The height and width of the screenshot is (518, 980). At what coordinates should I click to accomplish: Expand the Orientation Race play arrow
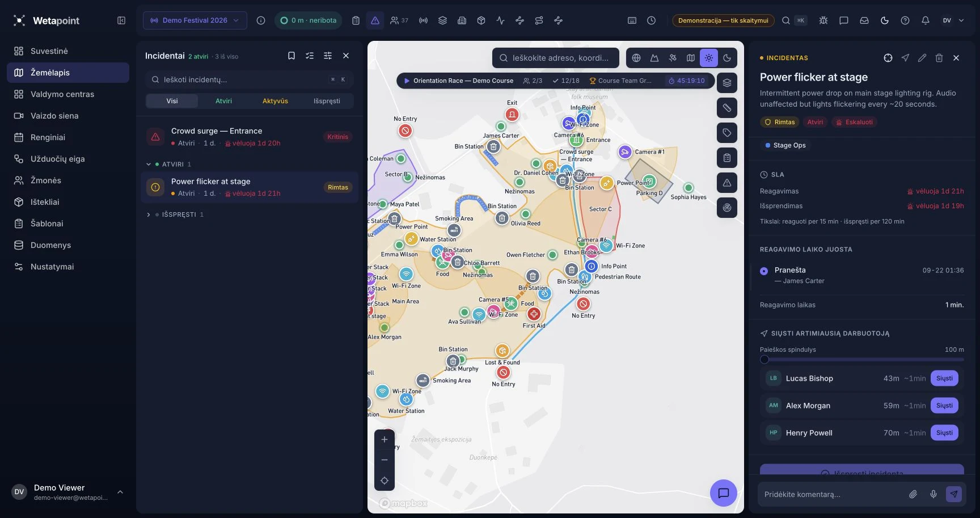click(407, 81)
